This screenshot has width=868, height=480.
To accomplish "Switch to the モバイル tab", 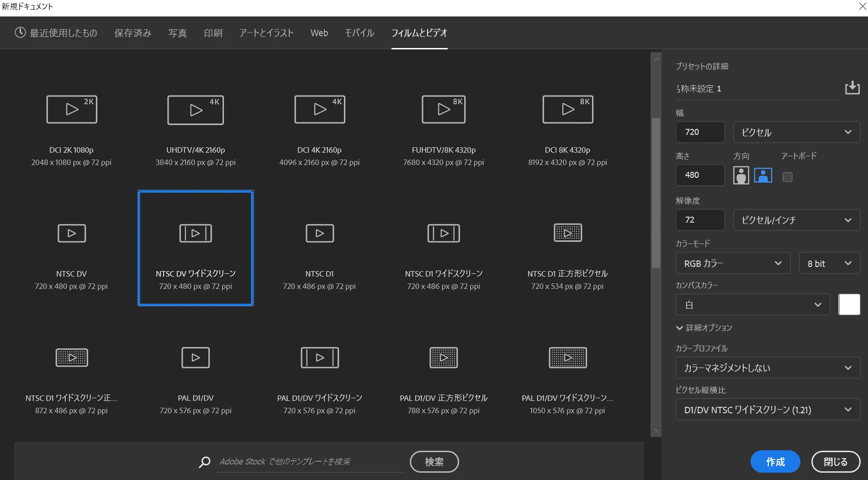I will click(x=360, y=33).
